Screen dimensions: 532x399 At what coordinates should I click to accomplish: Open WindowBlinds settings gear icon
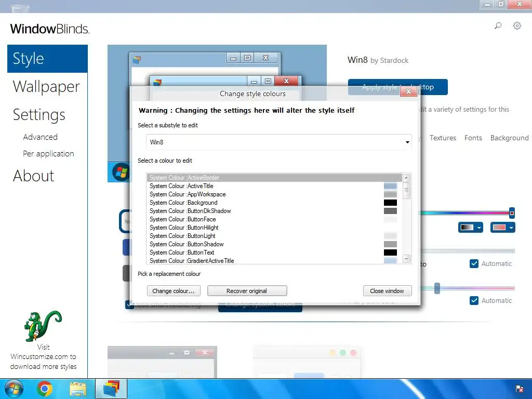[x=517, y=26]
